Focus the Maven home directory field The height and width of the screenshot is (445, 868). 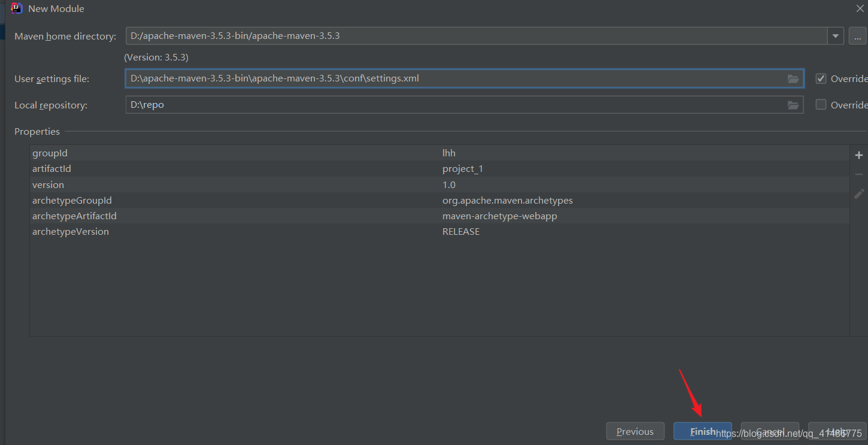pyautogui.click(x=477, y=36)
